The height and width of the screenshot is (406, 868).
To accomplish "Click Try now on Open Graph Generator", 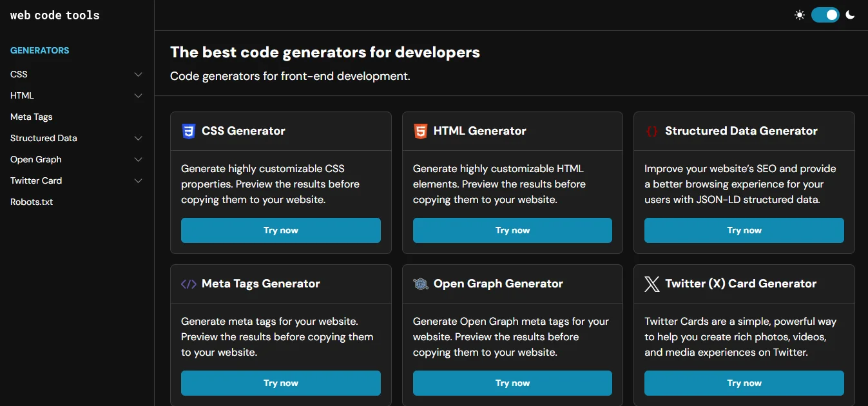I will 512,383.
